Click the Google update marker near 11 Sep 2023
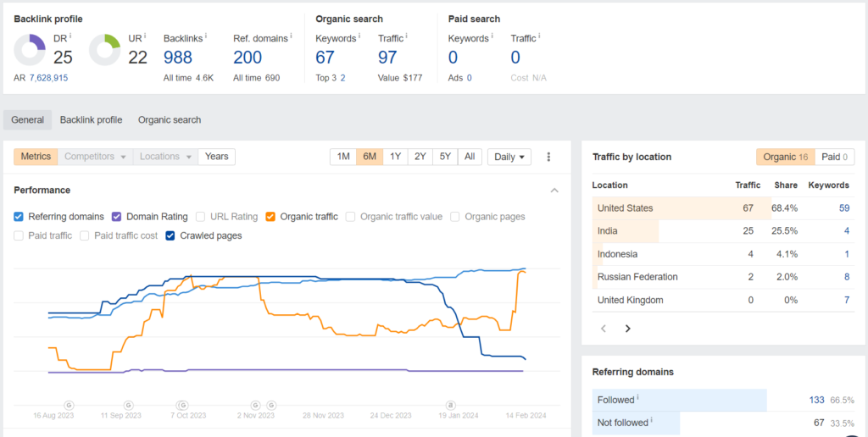 click(x=129, y=405)
